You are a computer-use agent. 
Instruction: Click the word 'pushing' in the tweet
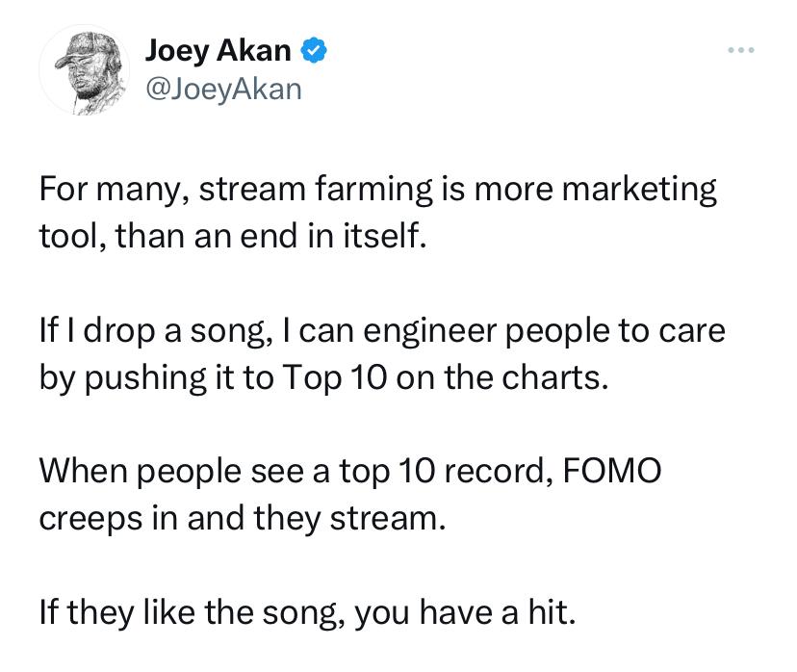pos(144,379)
